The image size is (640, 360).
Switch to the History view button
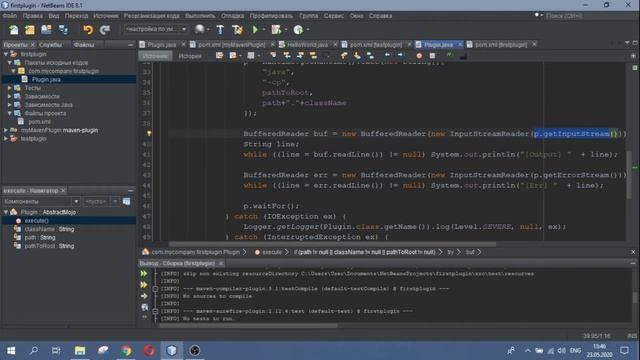190,56
